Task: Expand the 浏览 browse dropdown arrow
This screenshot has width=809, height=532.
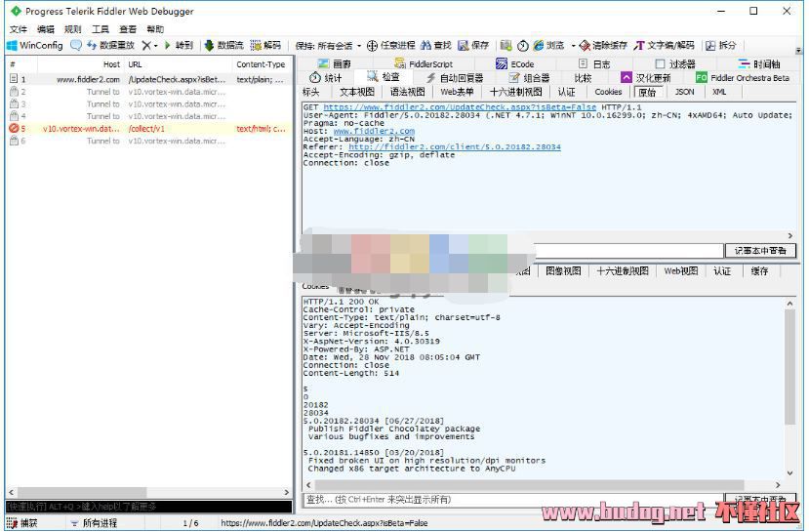Action: point(573,46)
